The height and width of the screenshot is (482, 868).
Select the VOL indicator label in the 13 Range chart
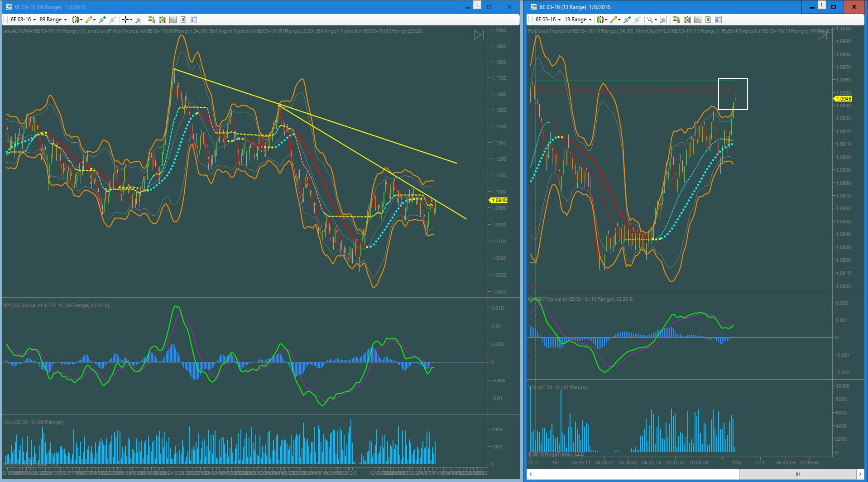(x=558, y=387)
